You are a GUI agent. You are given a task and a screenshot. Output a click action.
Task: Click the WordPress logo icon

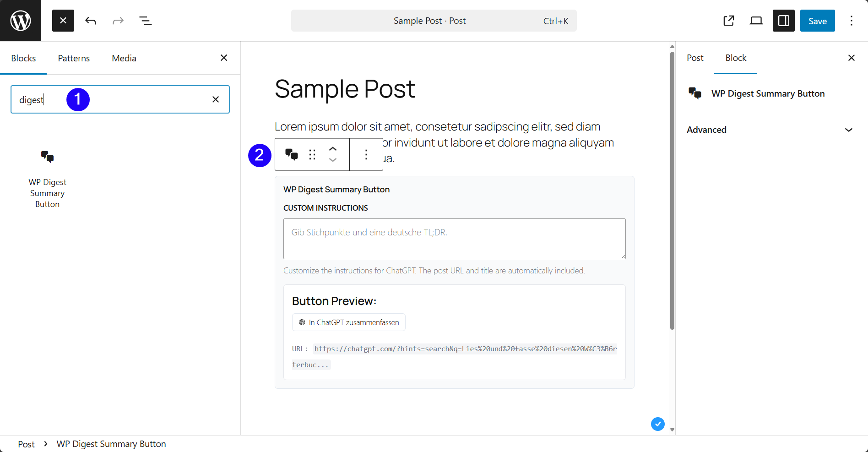(21, 21)
